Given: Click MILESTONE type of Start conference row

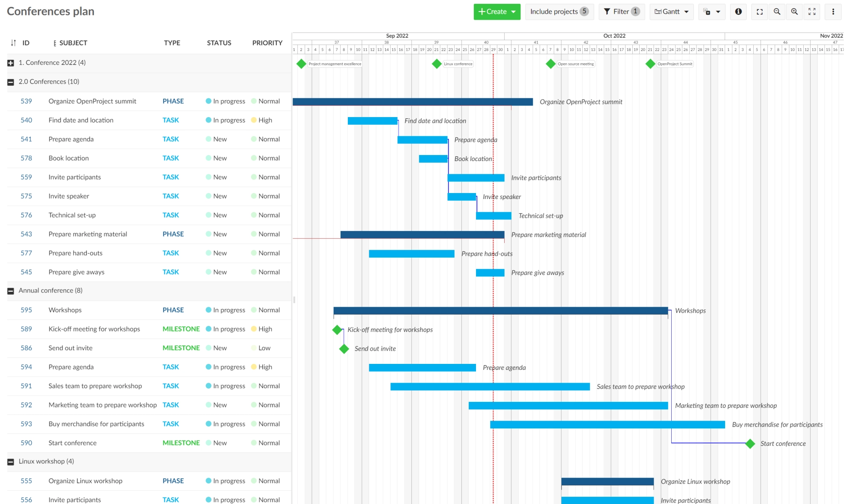Looking at the screenshot, I should 181,443.
